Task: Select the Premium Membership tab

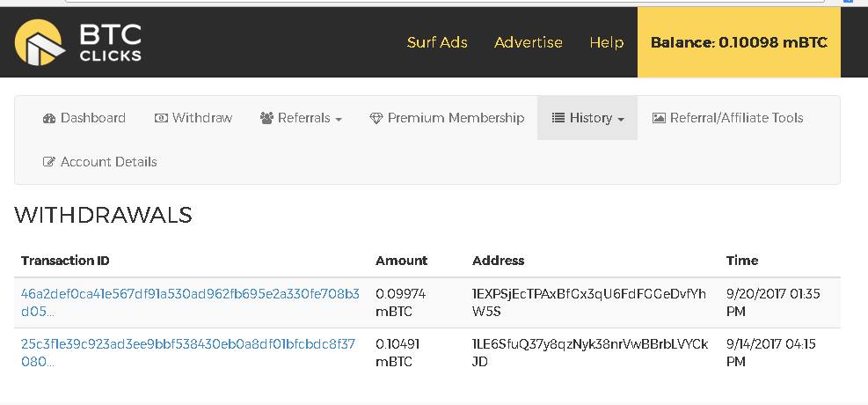Action: click(x=456, y=118)
